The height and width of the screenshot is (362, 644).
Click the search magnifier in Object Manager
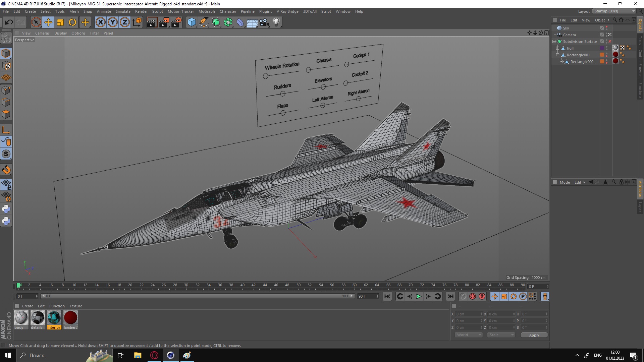point(615,20)
